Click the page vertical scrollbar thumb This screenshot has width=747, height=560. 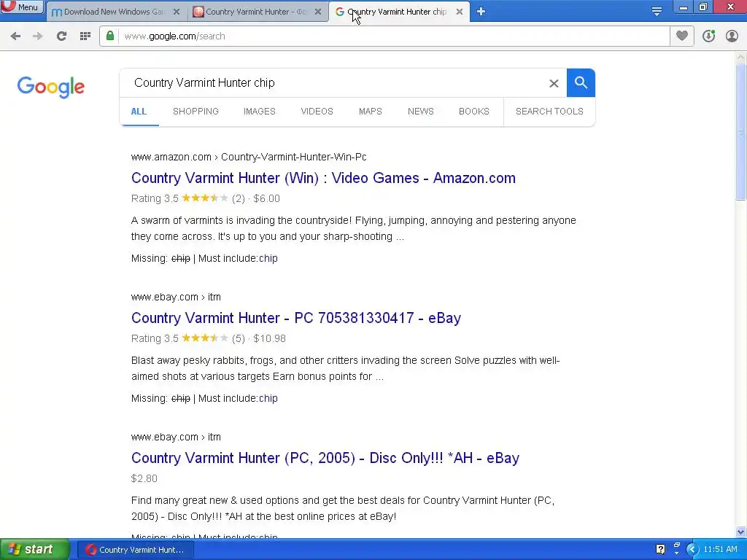741,132
